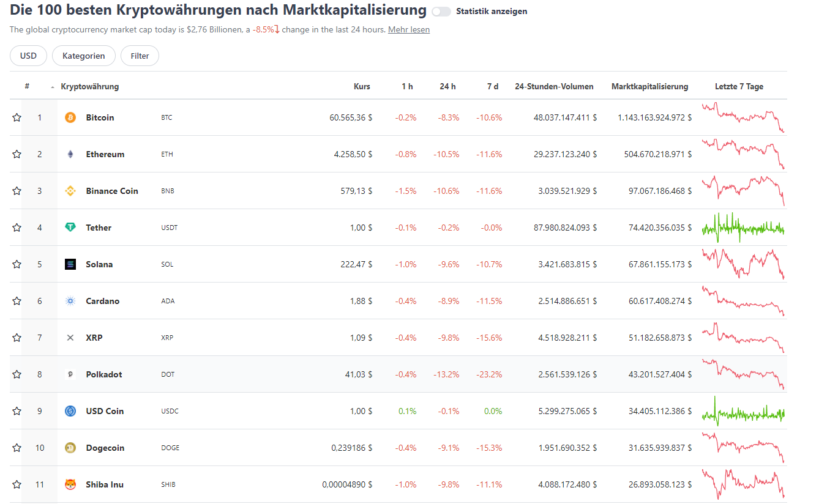This screenshot has height=504, width=838.
Task: Click Solana's 7-day sparkline chart
Action: 743,264
